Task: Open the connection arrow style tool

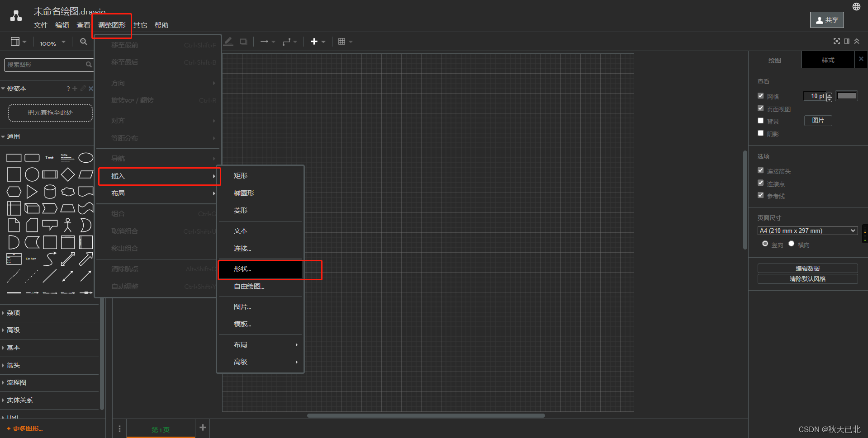Action: [x=267, y=42]
